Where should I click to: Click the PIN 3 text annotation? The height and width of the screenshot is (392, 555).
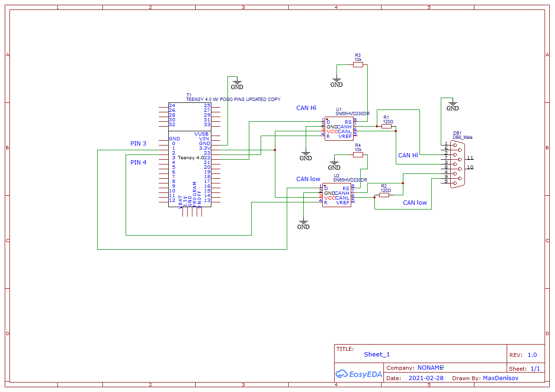pyautogui.click(x=138, y=144)
